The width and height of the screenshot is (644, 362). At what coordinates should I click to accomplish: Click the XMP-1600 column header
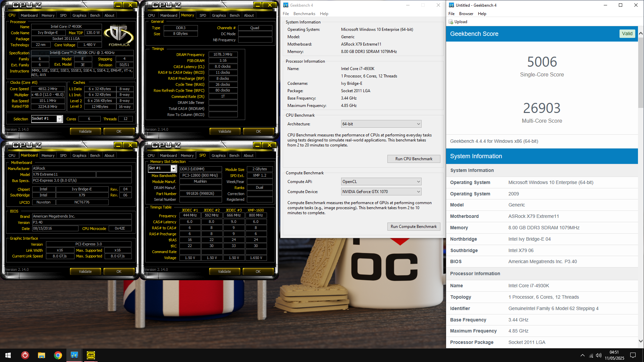(x=256, y=210)
